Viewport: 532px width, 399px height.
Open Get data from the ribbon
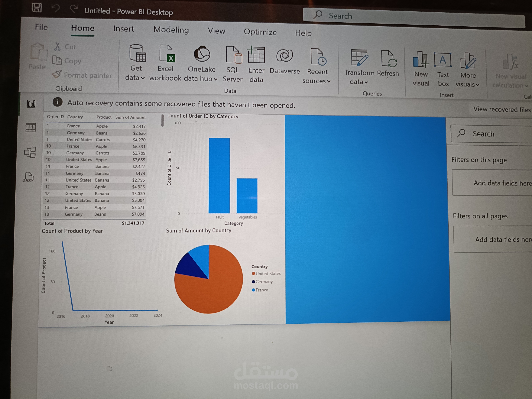tap(136, 63)
